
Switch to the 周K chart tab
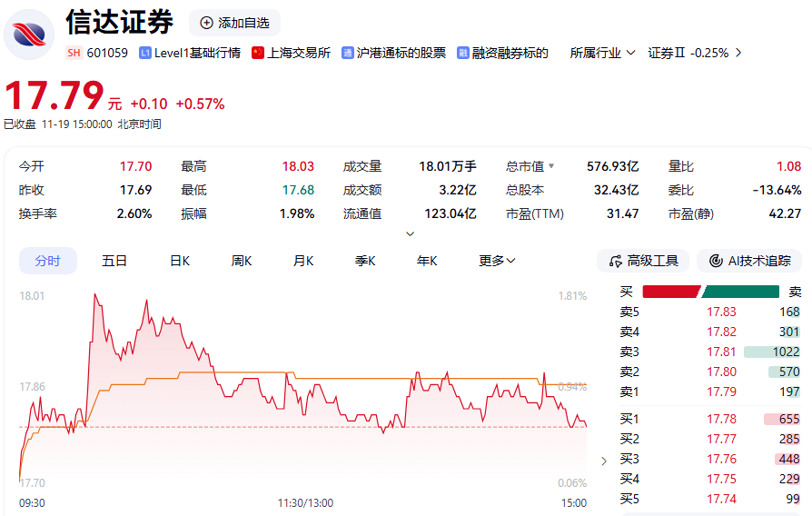(242, 261)
